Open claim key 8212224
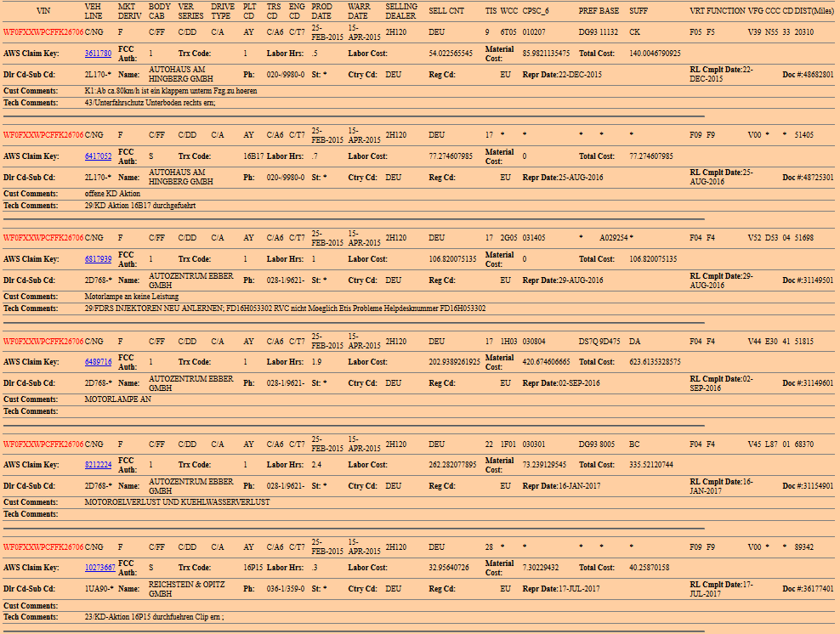The image size is (840, 634). tap(98, 465)
